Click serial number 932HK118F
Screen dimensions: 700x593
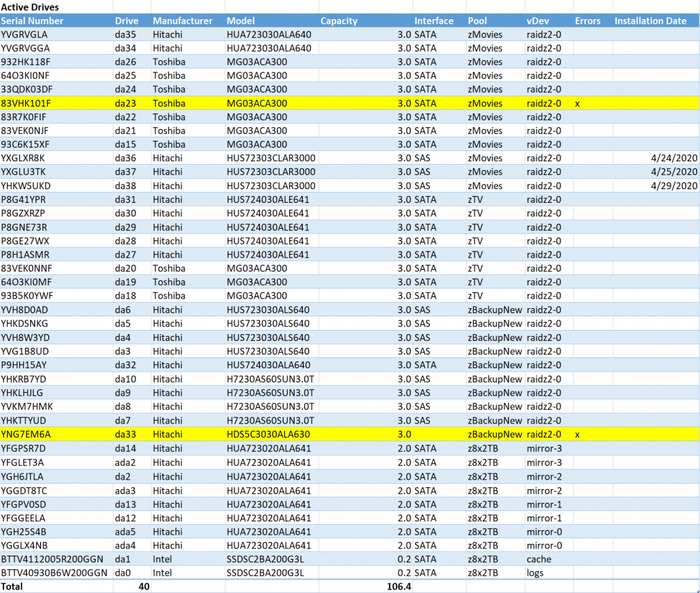25,62
